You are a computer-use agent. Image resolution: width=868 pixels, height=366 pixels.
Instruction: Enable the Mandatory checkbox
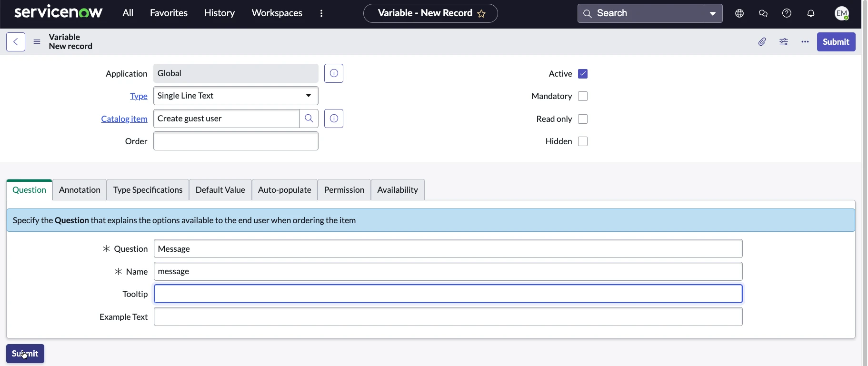[583, 96]
